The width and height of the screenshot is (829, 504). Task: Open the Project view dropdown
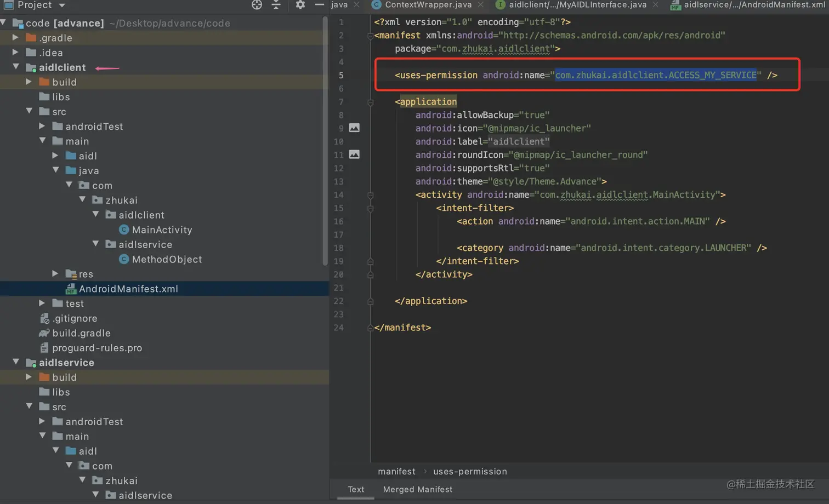(62, 5)
